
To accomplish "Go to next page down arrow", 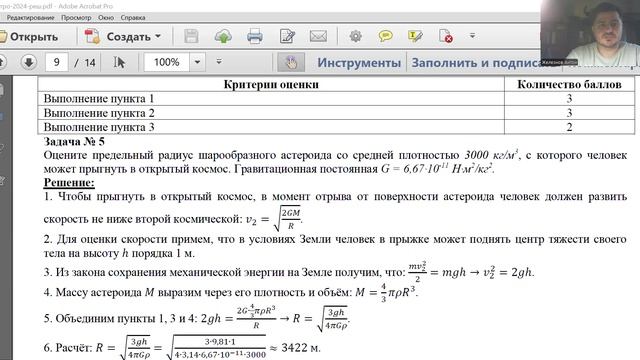I will (29, 62).
